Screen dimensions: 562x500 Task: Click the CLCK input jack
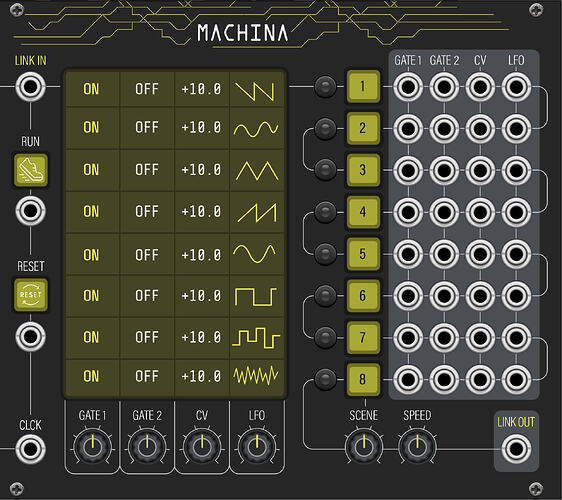point(30,449)
